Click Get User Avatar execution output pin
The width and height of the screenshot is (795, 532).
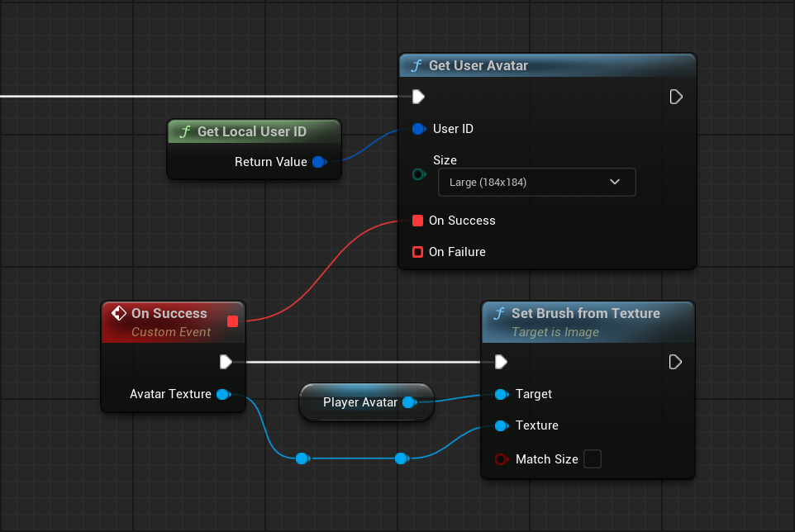tap(675, 97)
